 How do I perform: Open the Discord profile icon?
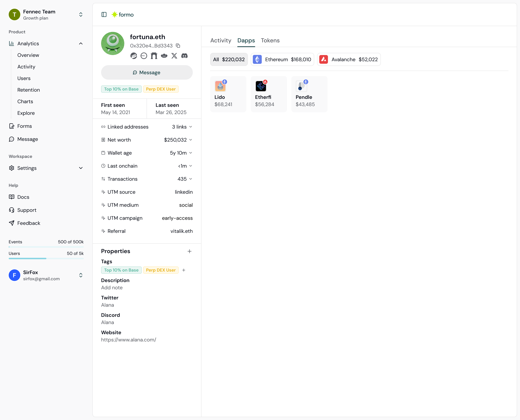(184, 56)
